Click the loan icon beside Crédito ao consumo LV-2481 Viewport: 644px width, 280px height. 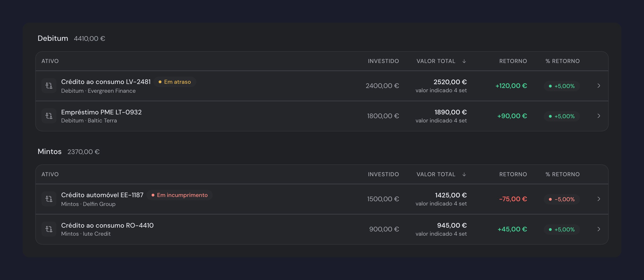click(49, 86)
